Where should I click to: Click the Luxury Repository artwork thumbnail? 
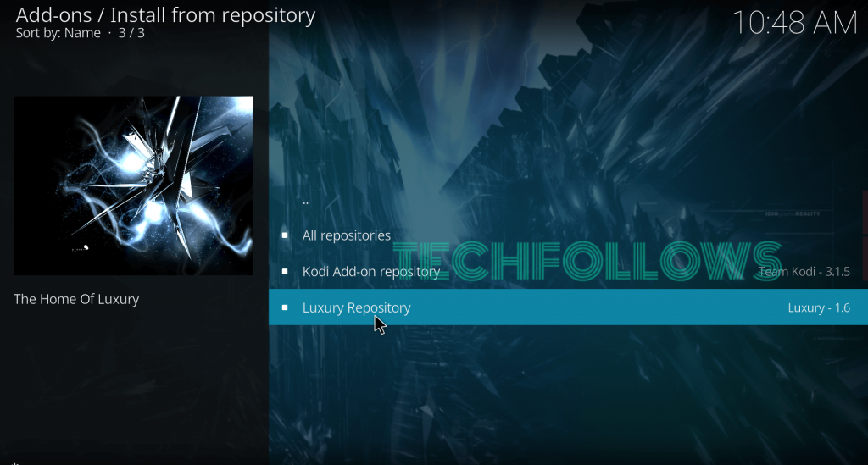click(x=133, y=185)
